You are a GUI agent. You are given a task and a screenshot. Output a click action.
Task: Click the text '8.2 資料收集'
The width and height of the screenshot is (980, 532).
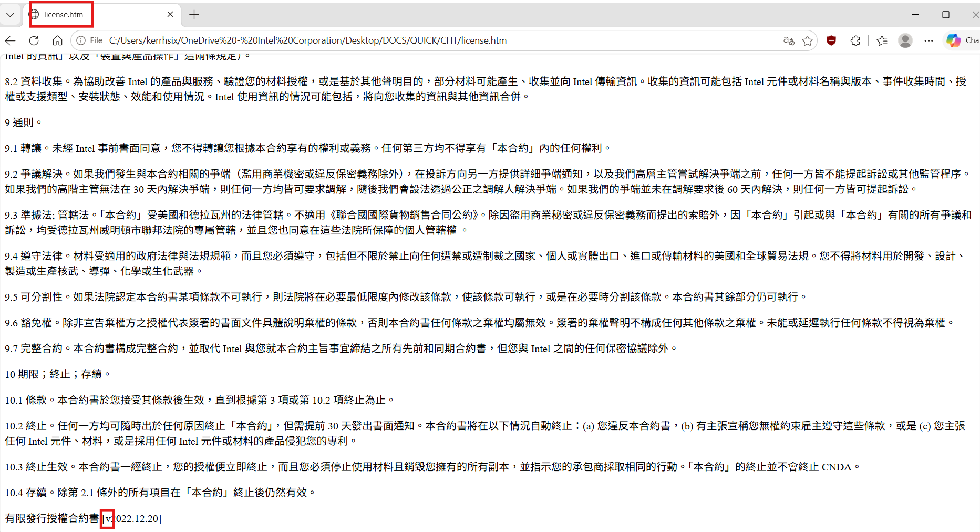34,81
